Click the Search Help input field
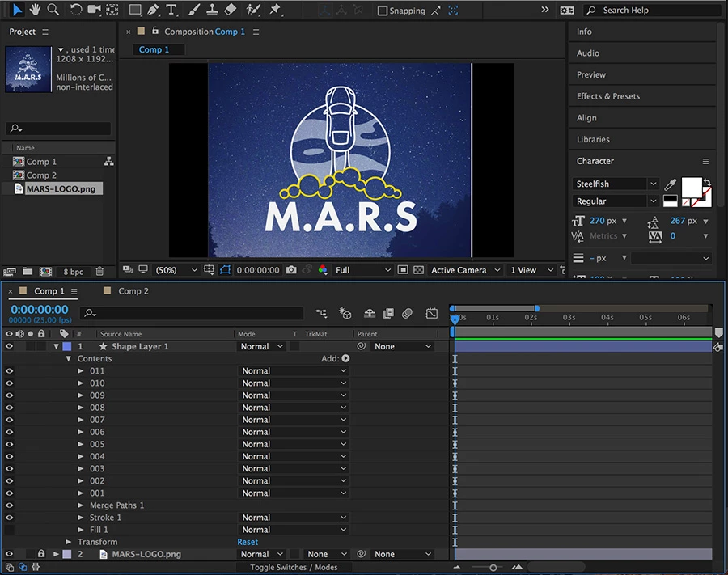Screen dimensions: 728x575 click(651, 11)
